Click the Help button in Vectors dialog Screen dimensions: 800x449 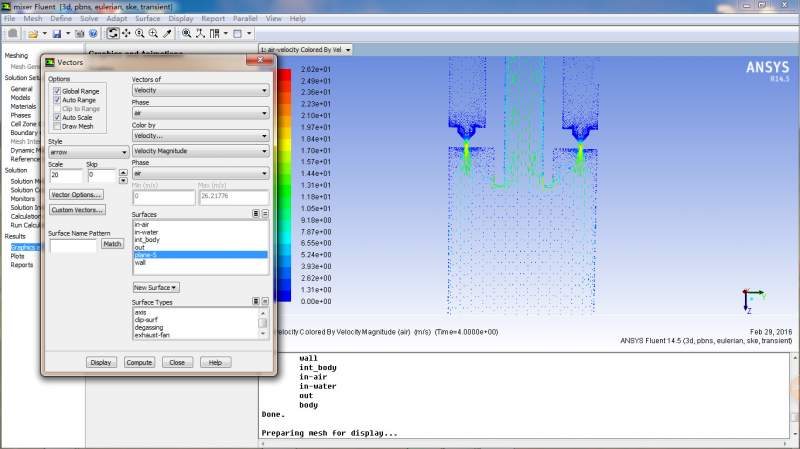click(215, 362)
